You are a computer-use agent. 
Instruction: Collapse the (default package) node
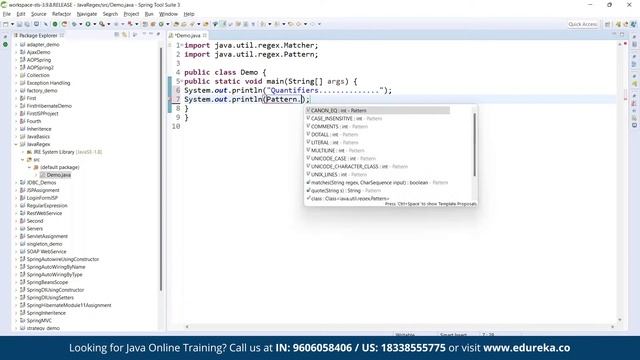click(x=30, y=167)
